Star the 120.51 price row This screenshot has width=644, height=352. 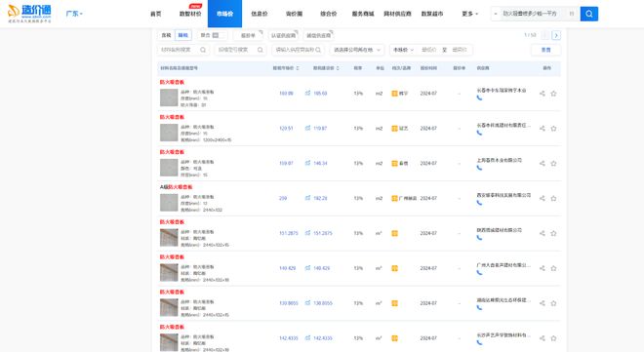pos(553,129)
